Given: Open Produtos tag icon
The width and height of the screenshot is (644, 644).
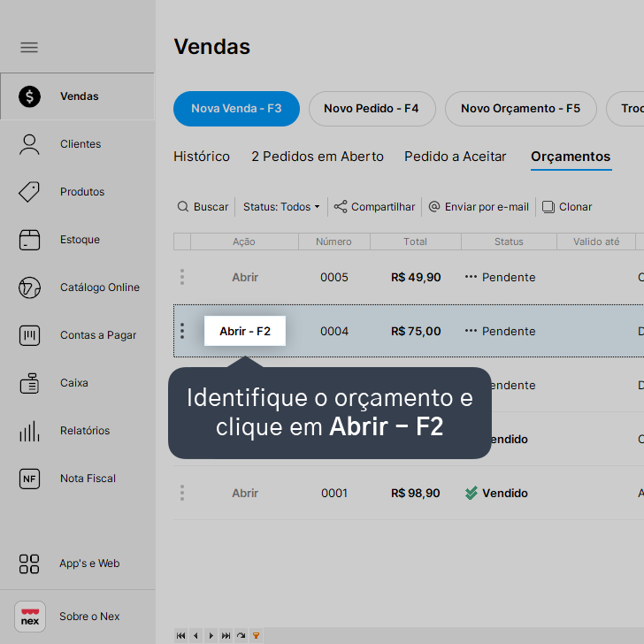Looking at the screenshot, I should click(29, 192).
